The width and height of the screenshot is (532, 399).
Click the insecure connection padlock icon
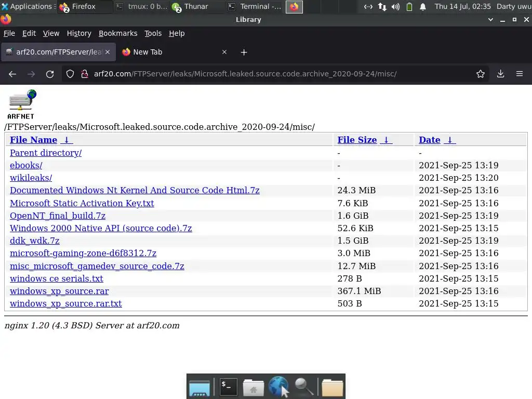click(x=85, y=74)
